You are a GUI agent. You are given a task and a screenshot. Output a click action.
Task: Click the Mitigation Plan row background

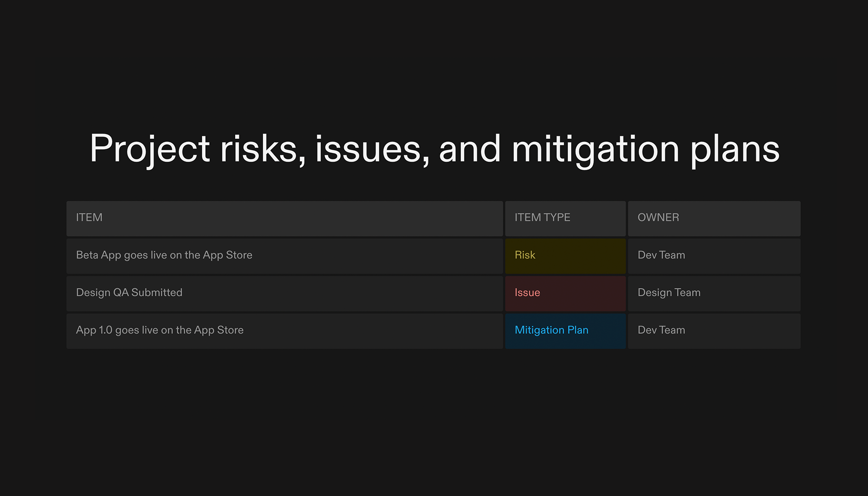[368, 330]
